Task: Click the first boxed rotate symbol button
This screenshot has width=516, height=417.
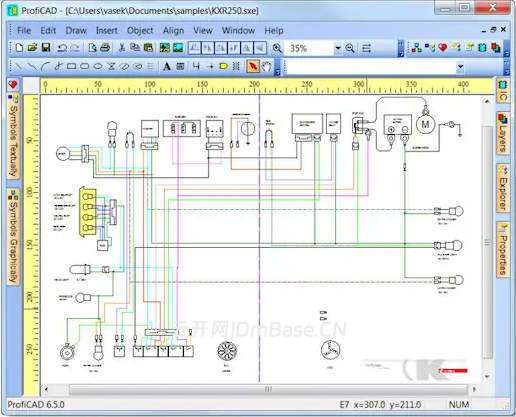Action: click(194, 48)
